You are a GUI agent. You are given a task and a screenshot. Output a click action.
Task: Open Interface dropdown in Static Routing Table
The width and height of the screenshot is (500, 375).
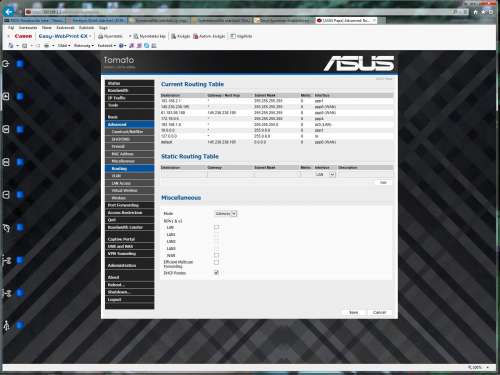(325, 175)
